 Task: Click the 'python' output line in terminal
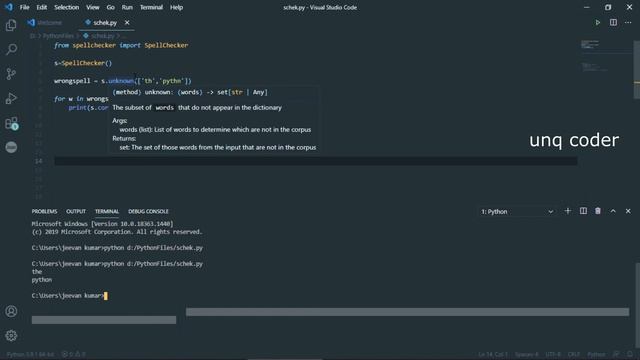42,280
